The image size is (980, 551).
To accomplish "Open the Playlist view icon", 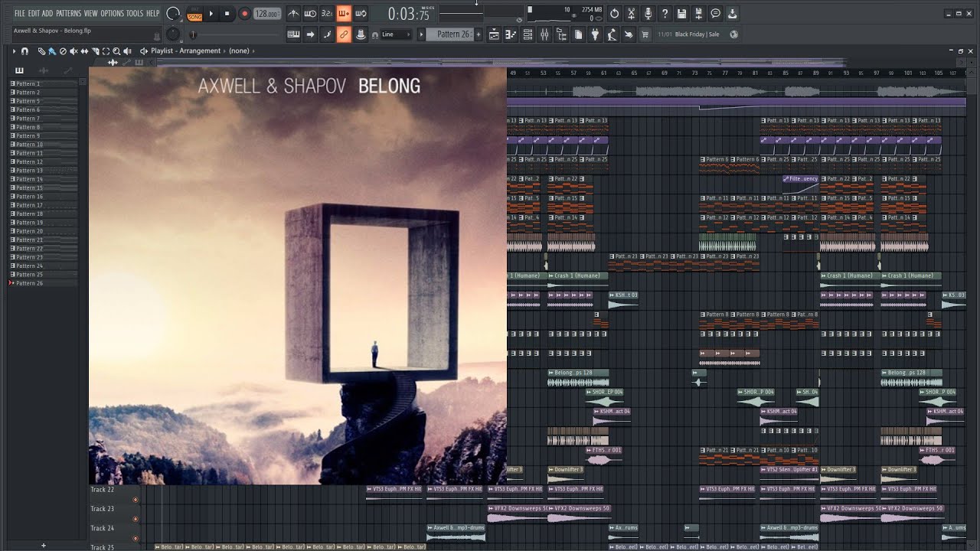I will 494,34.
